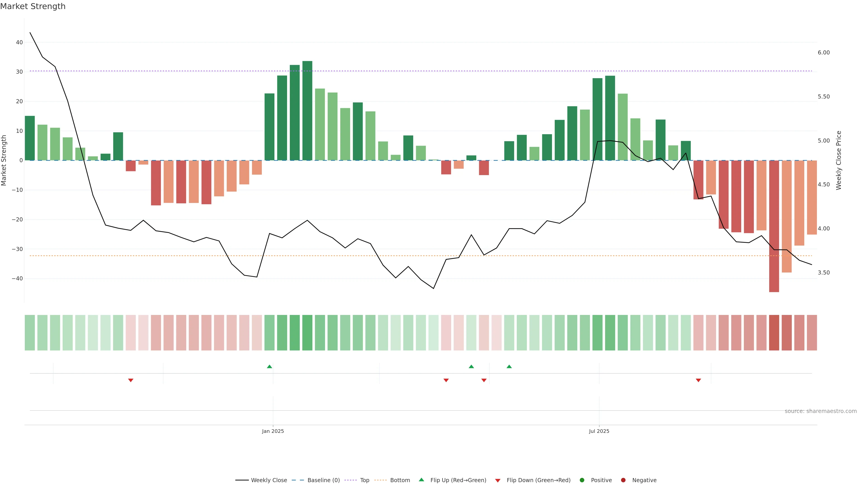This screenshot has width=868, height=488.
Task: Click the Weekly Close Price right axis title
Action: pyautogui.click(x=839, y=160)
